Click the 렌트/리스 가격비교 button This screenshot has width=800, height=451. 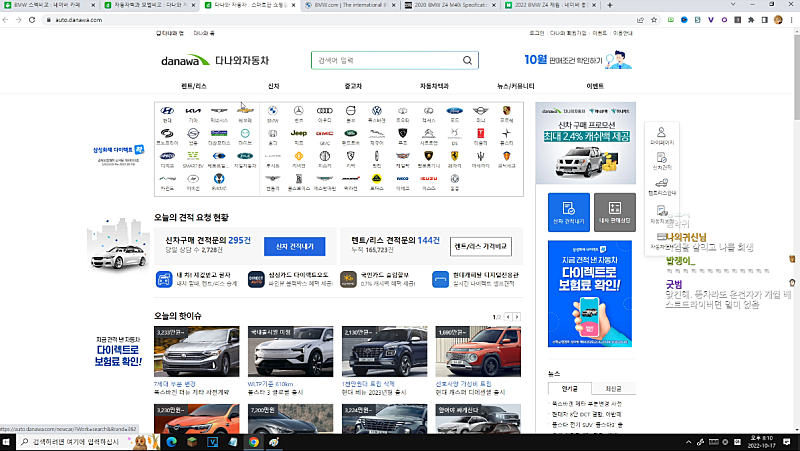481,246
